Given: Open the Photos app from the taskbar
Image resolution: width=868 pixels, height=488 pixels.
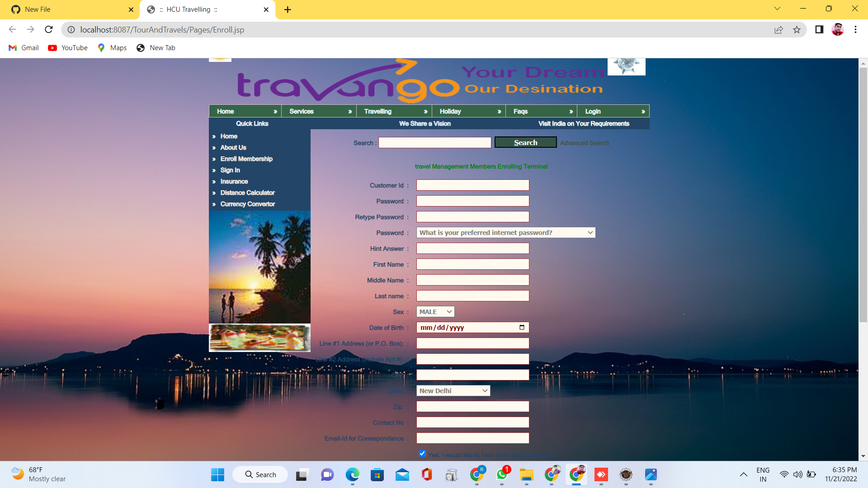Looking at the screenshot, I should point(651,474).
